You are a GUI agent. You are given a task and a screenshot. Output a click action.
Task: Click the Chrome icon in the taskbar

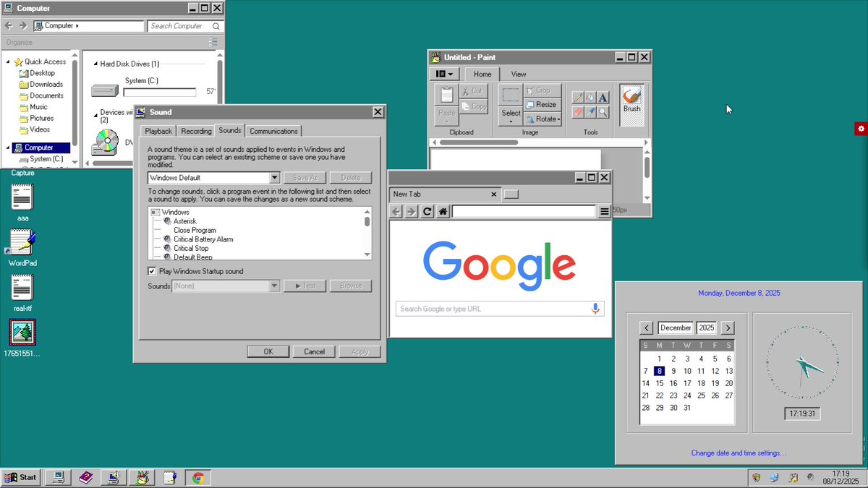coord(198,477)
